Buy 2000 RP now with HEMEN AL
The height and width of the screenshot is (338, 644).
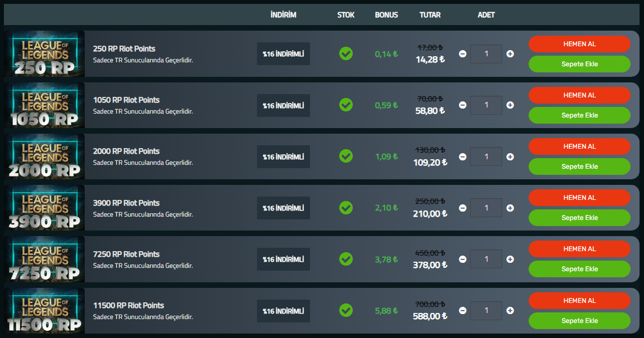(579, 146)
